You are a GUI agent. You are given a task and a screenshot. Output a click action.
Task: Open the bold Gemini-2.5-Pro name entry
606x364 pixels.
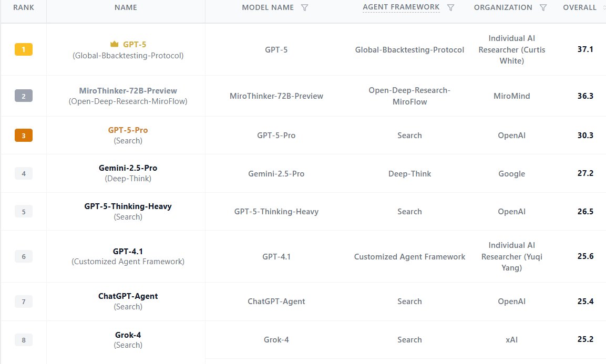pos(128,168)
